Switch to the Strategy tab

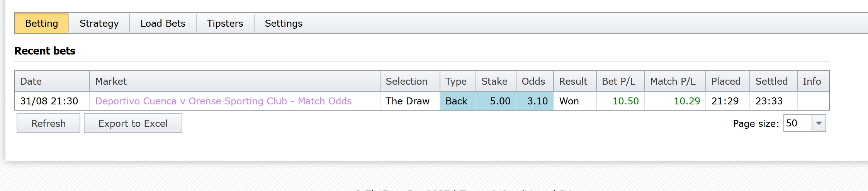[x=99, y=24]
